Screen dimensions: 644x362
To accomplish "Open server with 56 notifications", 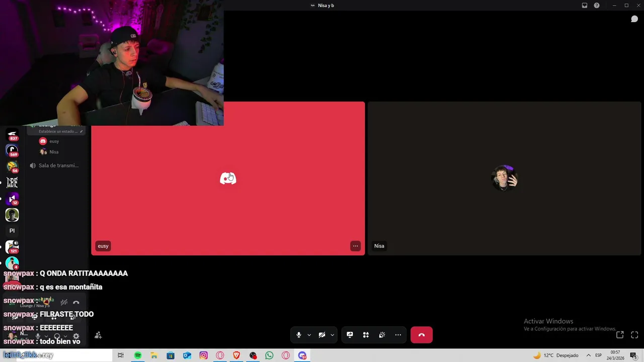I will pos(12,166).
